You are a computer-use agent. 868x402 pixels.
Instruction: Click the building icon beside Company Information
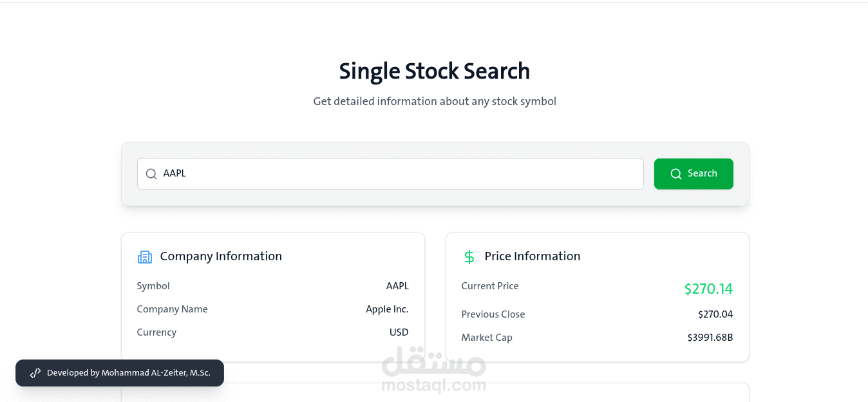point(145,257)
